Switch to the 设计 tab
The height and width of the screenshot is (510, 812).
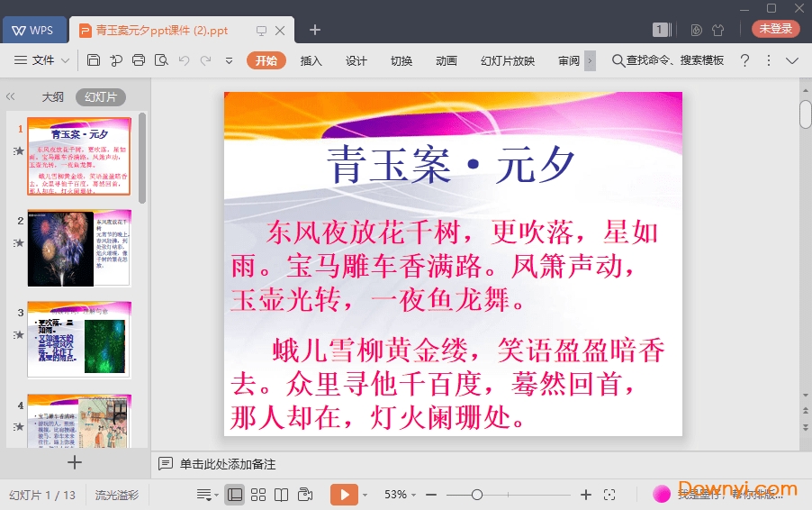pyautogui.click(x=356, y=60)
